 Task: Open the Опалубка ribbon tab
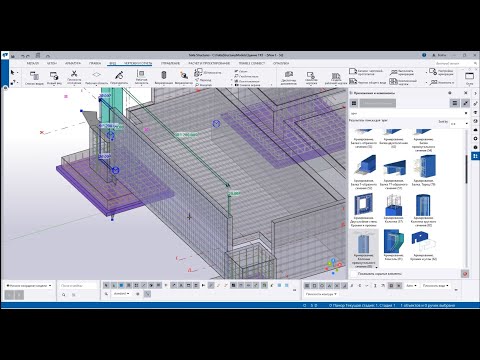(x=281, y=63)
